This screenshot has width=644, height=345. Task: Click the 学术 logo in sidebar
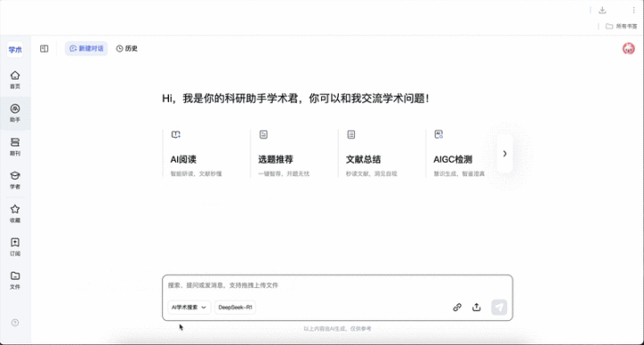15,50
